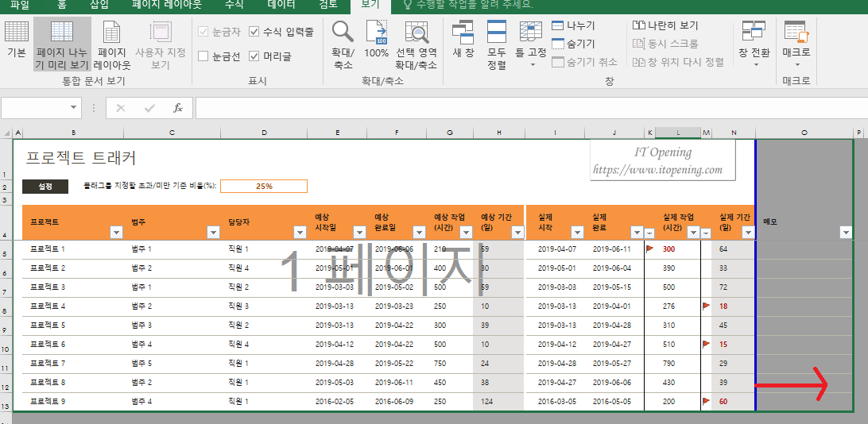Open the 범주 column filter dropdown

tap(213, 233)
